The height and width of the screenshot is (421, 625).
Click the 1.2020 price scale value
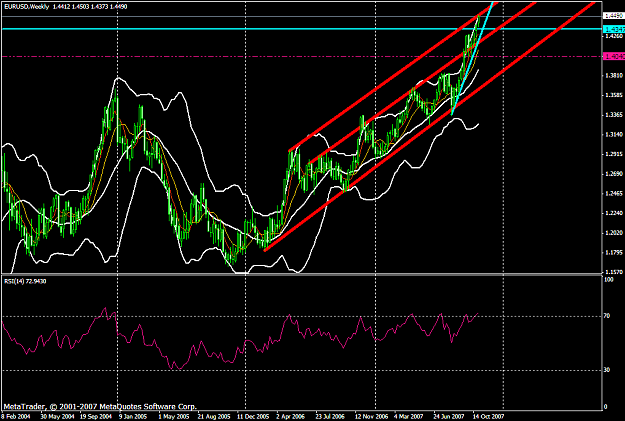[x=614, y=232]
